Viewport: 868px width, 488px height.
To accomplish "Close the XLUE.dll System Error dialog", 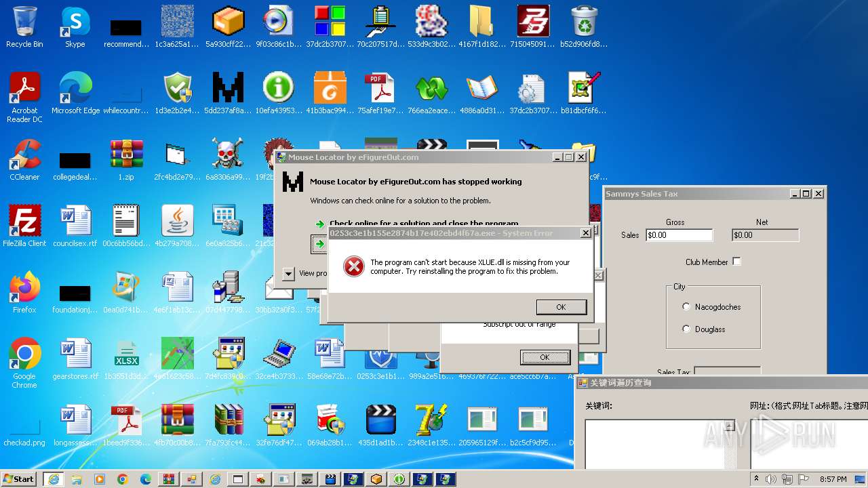I will point(586,233).
